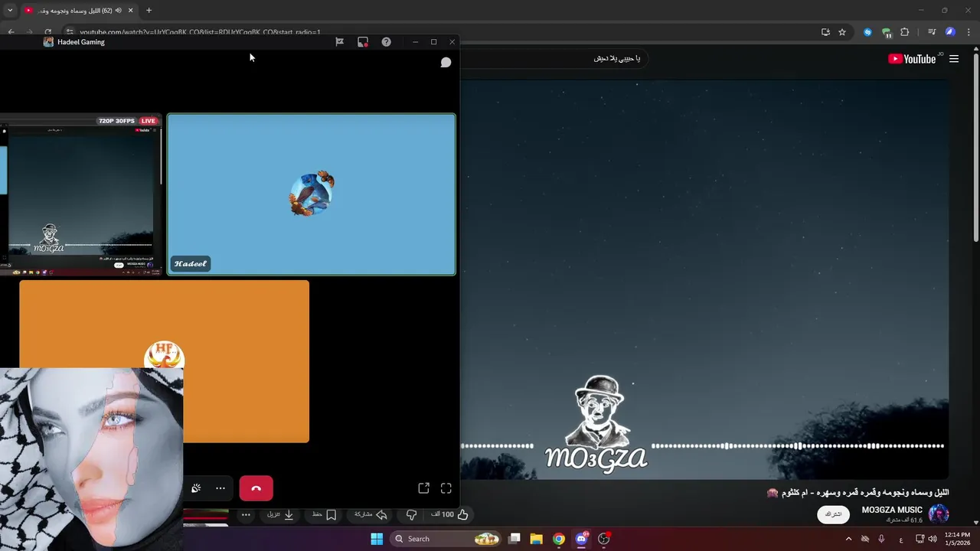Open the Help question mark icon in Discord
Screen dimensions: 980x551
pos(386,42)
